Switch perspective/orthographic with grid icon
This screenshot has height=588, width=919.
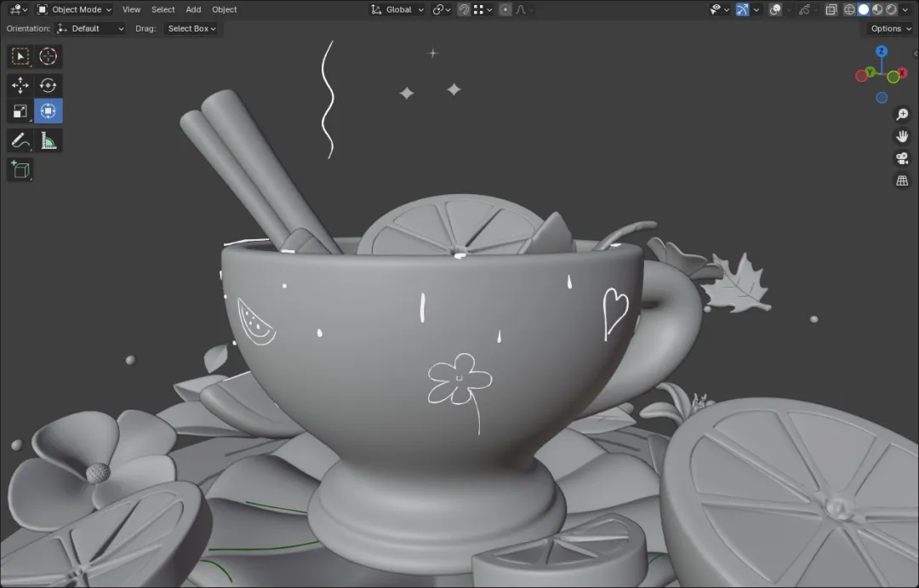click(902, 180)
